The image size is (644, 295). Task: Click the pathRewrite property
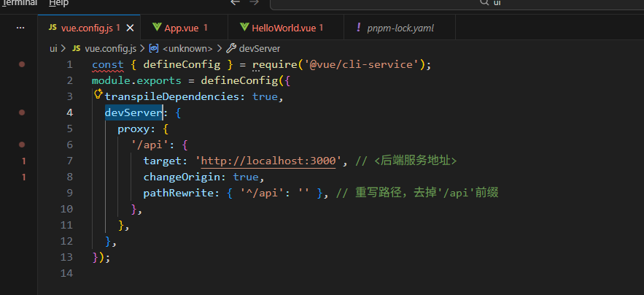[178, 193]
